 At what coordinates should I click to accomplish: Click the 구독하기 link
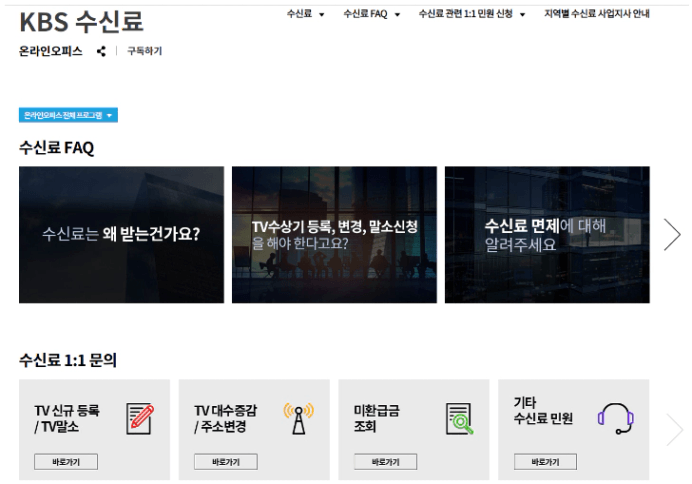(145, 51)
